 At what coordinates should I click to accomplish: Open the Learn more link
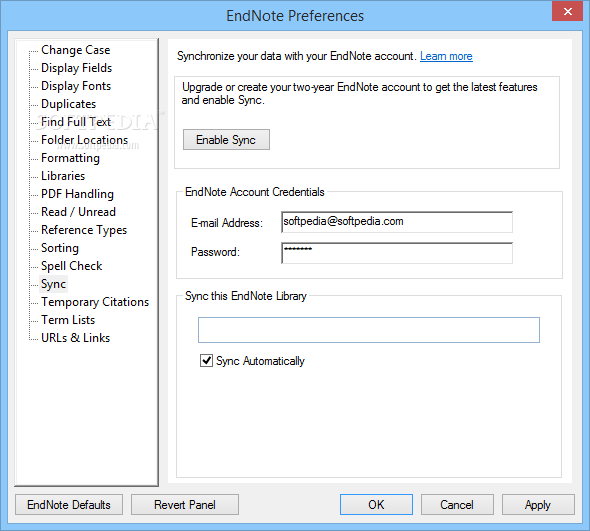click(446, 56)
